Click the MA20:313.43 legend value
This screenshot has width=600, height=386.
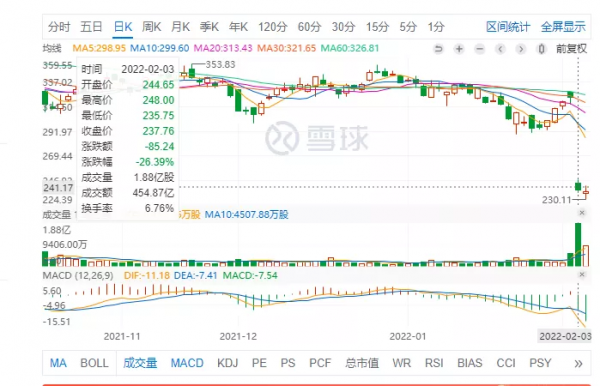coord(223,48)
